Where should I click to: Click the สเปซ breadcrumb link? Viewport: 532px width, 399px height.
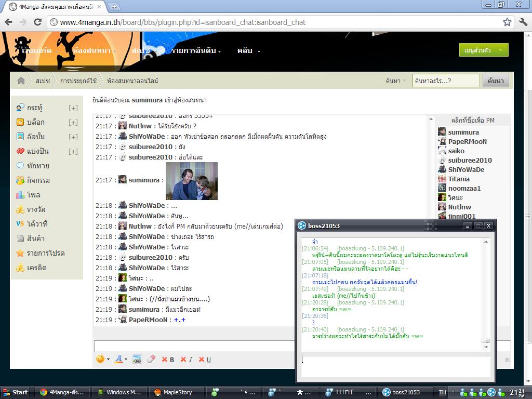pos(43,81)
